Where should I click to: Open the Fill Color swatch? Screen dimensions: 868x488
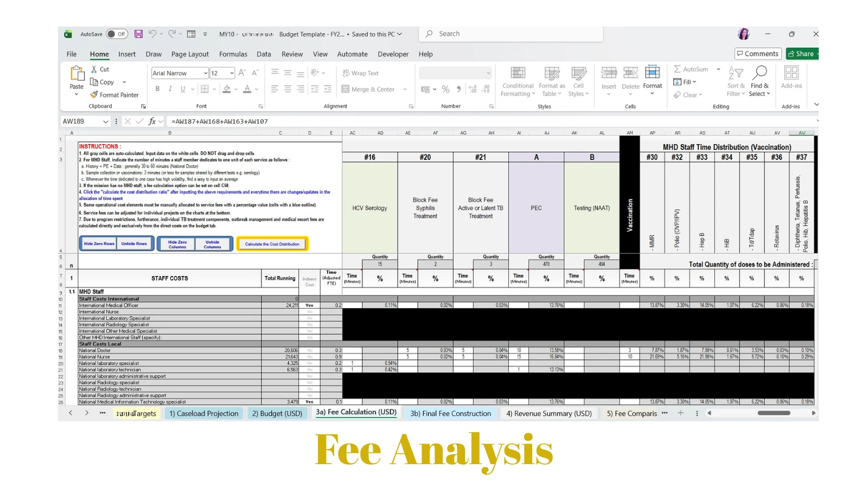tap(227, 89)
